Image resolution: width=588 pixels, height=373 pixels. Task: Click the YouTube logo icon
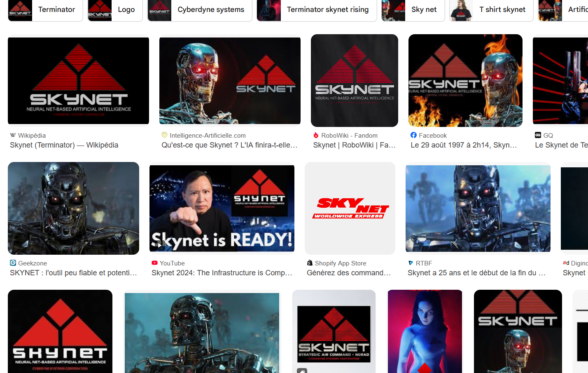coord(155,263)
